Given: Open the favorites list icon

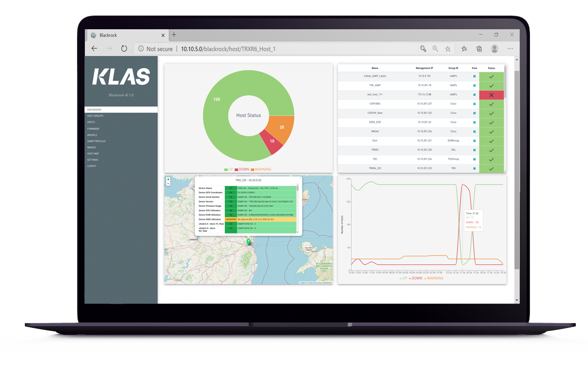Looking at the screenshot, I should 464,49.
